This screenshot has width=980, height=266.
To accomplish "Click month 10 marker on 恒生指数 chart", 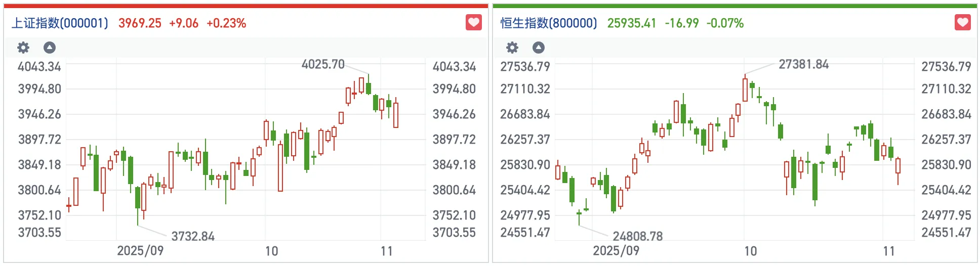I will 750,251.
